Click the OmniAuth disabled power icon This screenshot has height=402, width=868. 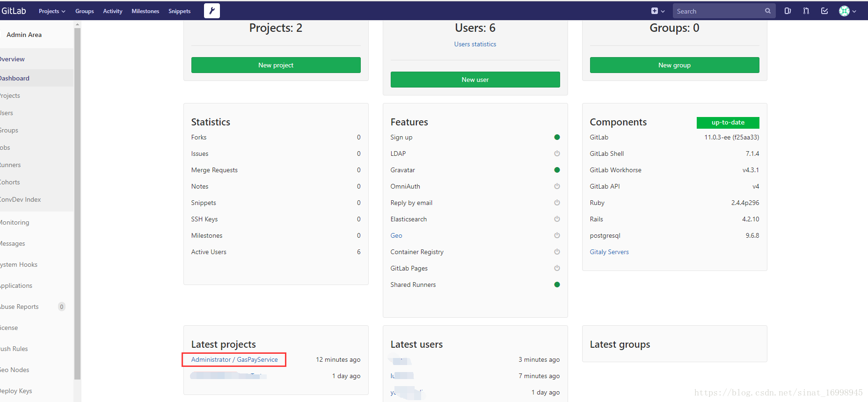557,186
